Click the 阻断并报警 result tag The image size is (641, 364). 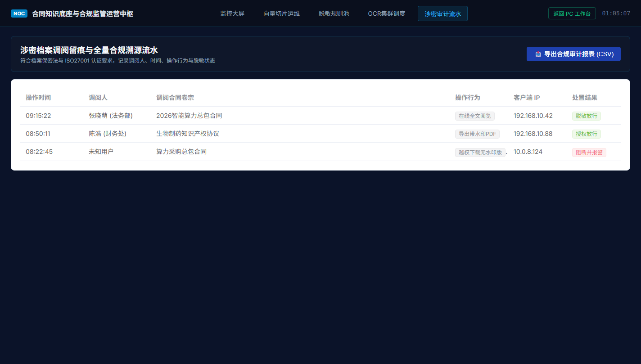click(589, 153)
